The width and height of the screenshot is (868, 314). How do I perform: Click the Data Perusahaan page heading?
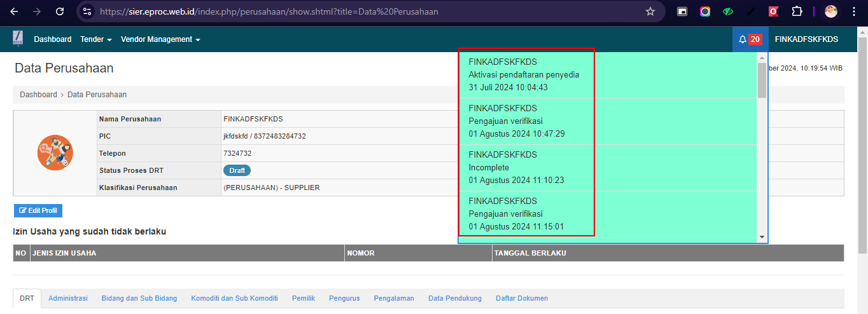point(64,69)
